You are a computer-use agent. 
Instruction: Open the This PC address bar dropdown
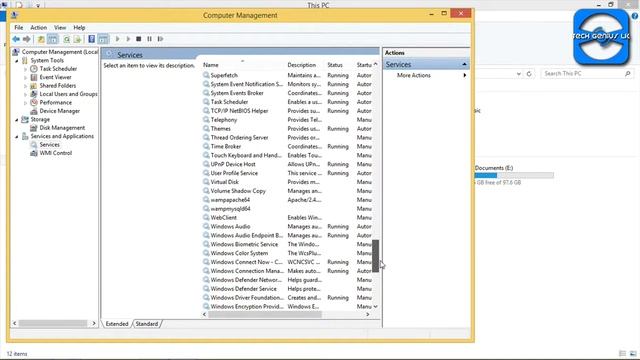click(x=518, y=74)
